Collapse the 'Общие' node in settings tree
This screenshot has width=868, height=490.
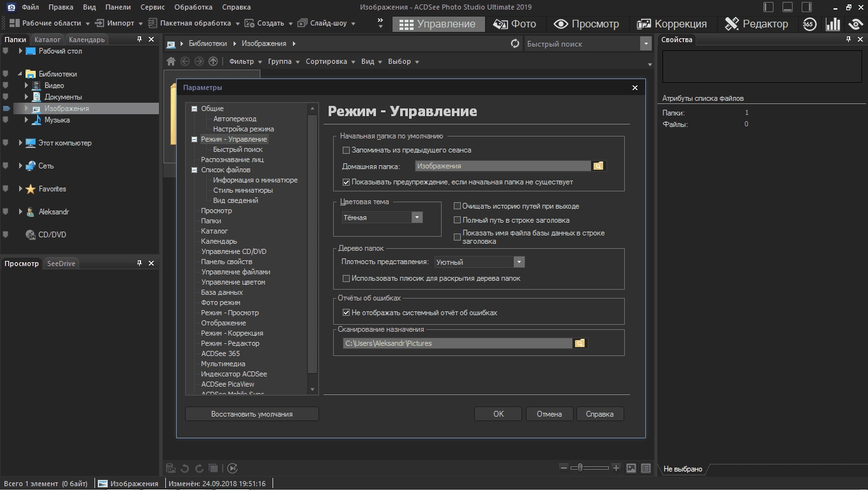(195, 109)
